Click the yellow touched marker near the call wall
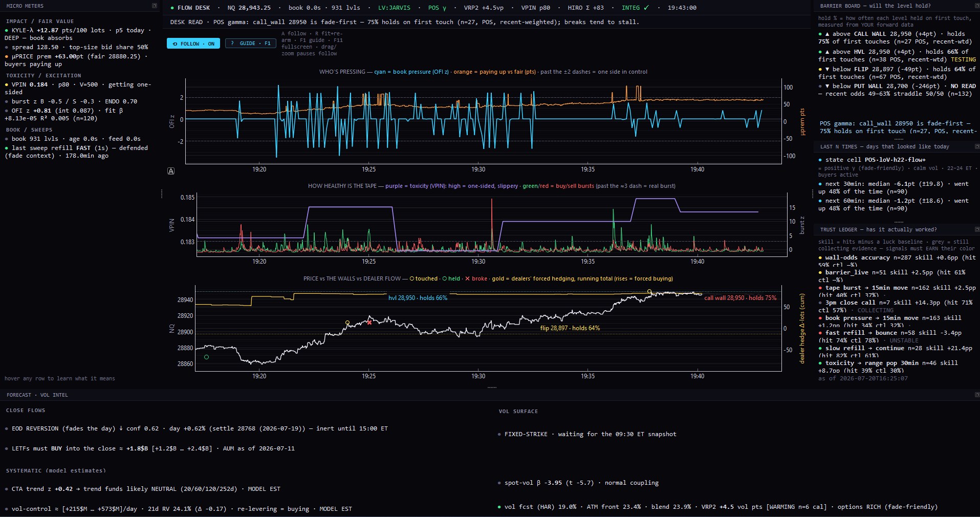 pyautogui.click(x=649, y=292)
